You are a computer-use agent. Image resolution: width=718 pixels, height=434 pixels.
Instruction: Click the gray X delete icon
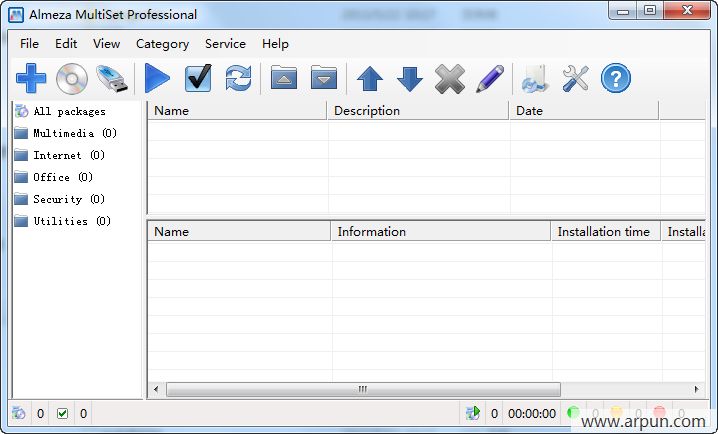click(x=450, y=79)
